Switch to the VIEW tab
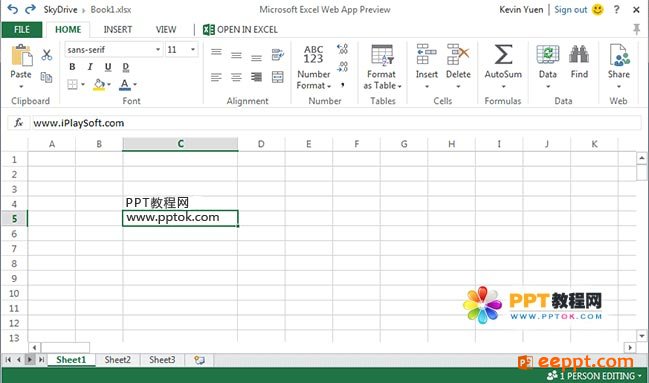Screen dimensions: 649x383 click(x=166, y=29)
